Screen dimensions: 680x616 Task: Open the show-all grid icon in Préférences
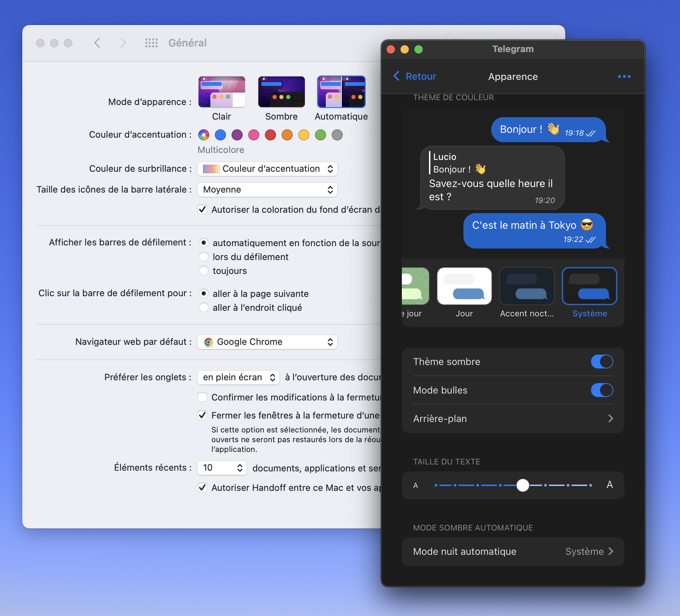click(151, 43)
